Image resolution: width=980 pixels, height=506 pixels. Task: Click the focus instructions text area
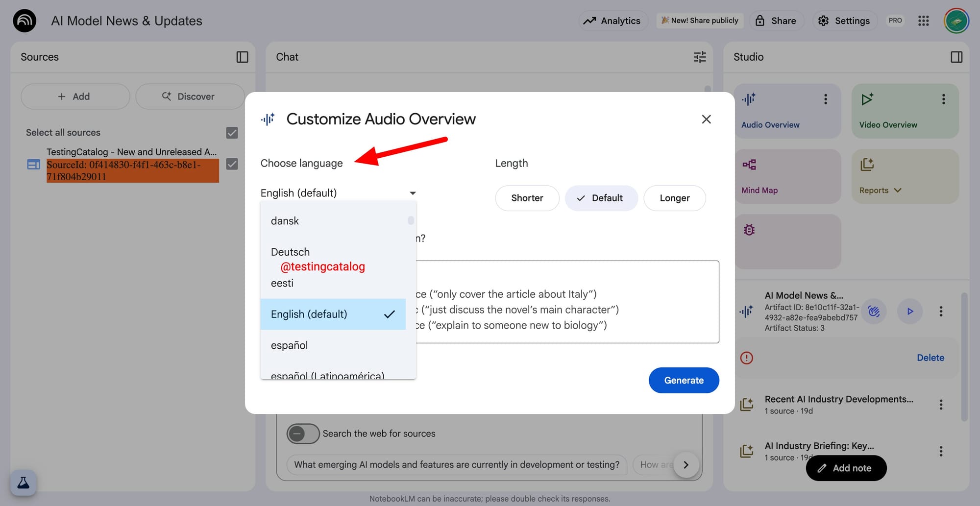click(567, 302)
